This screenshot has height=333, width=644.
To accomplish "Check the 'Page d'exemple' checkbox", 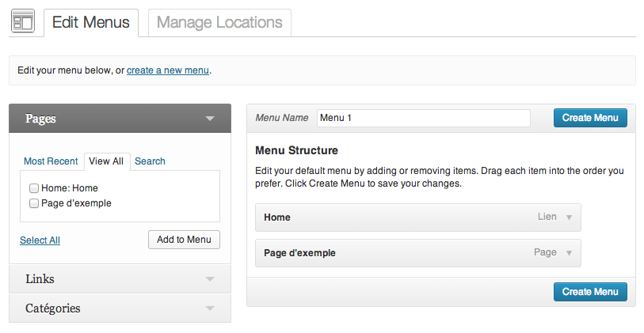I will (x=34, y=203).
